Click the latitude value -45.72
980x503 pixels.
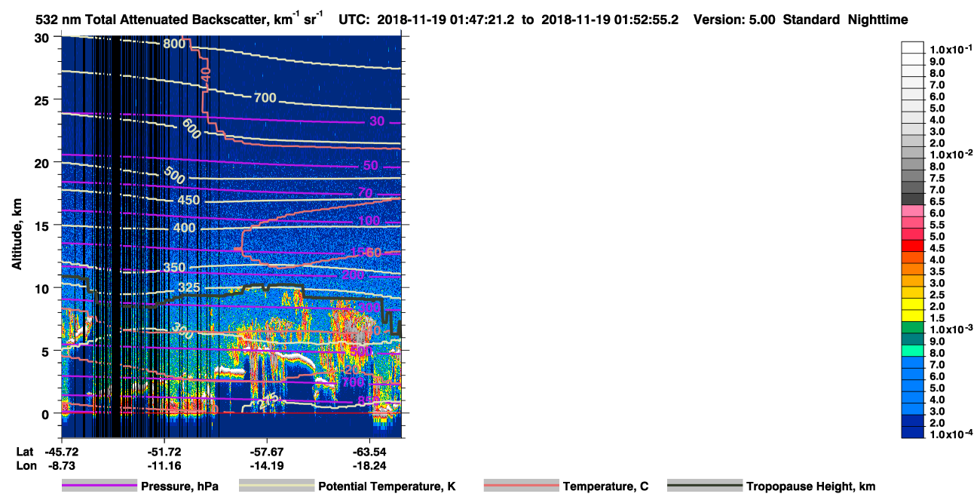[x=62, y=452]
